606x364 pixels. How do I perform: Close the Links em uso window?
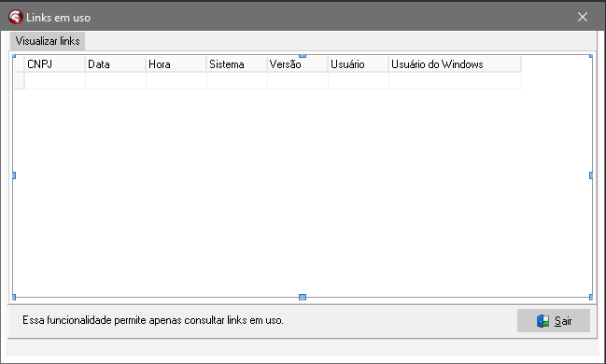[583, 17]
